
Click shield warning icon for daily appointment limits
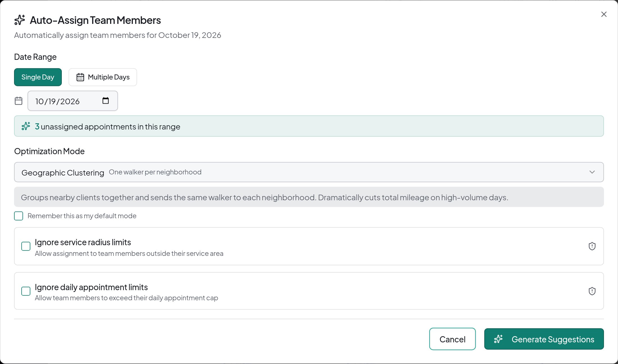click(x=592, y=291)
